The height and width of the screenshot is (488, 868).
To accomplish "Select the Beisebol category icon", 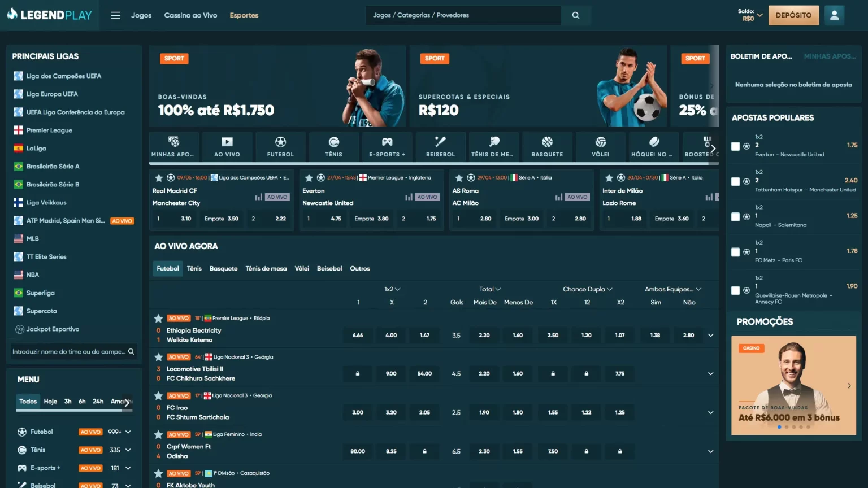I will click(440, 147).
